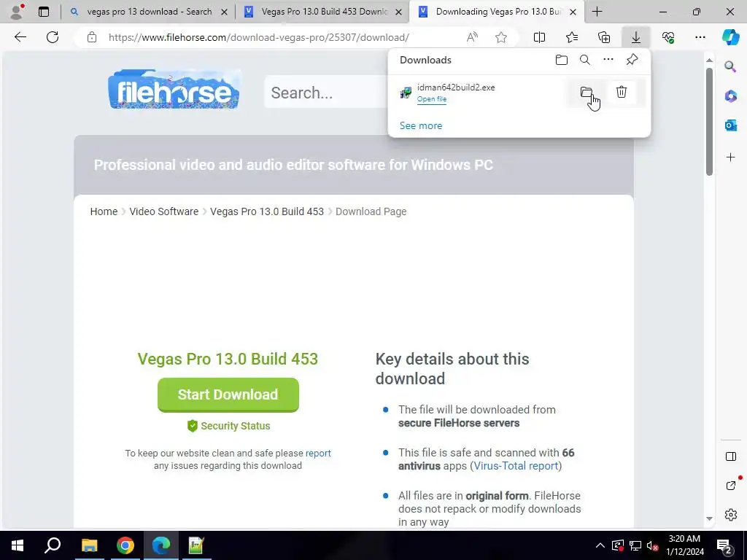
Task: View site information via the lock icon
Action: tap(92, 38)
